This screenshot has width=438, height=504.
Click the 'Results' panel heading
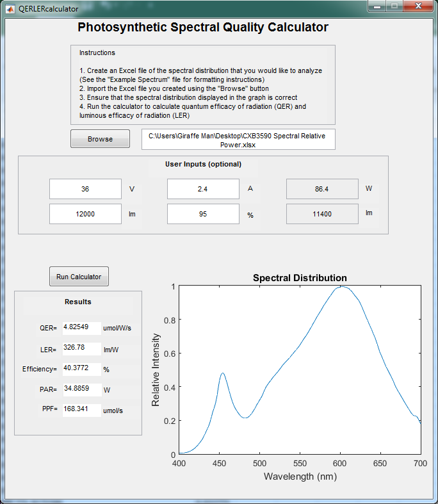click(77, 302)
